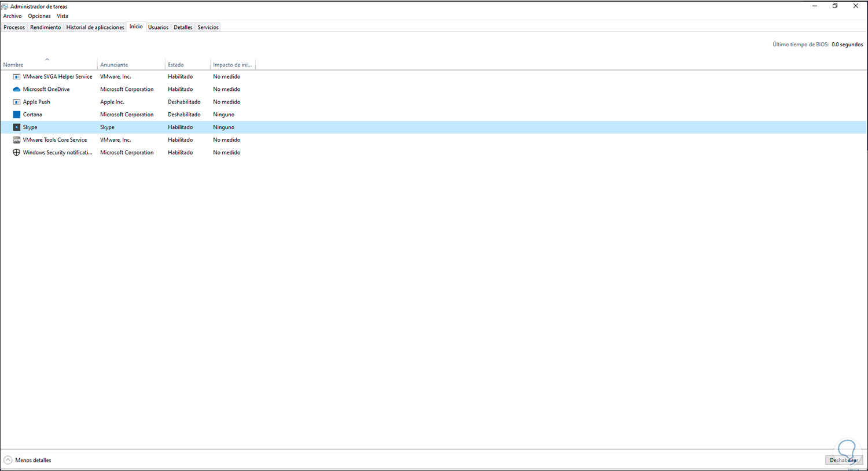Click No medido in the OneDrive row

(x=226, y=89)
